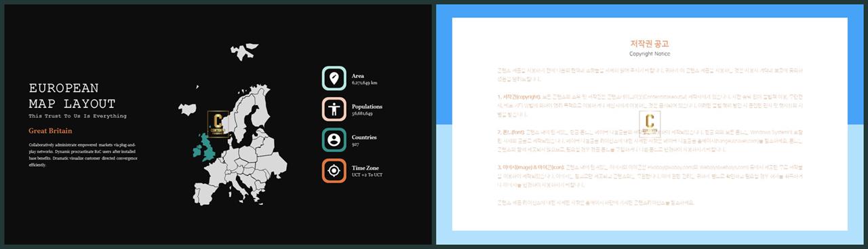Select the Time Zone target icon
Viewport: 868px width, 249px height.
(334, 170)
